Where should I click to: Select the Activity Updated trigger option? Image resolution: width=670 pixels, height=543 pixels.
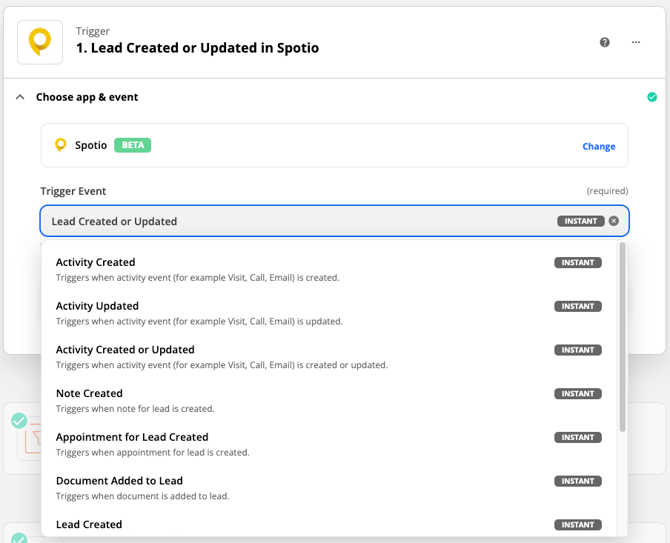pos(329,313)
